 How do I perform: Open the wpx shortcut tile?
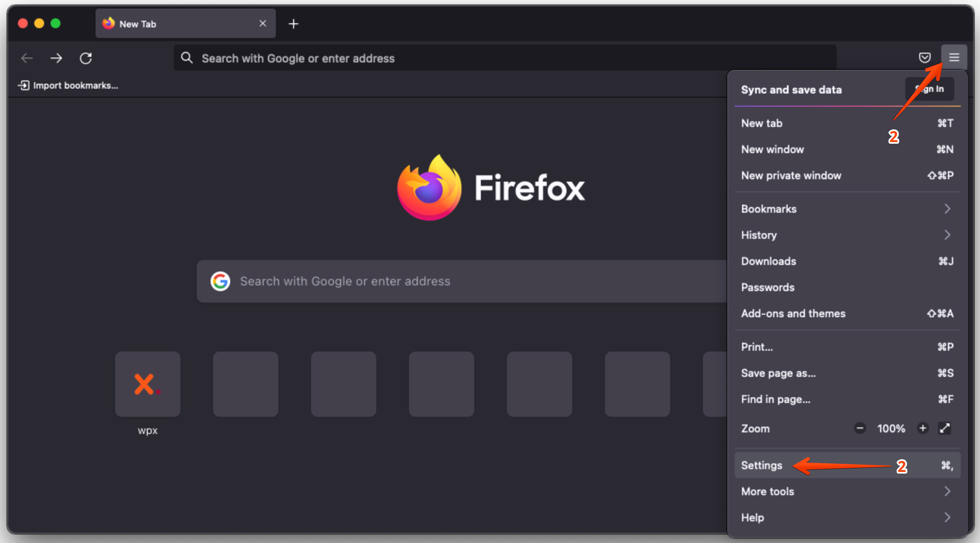point(147,384)
